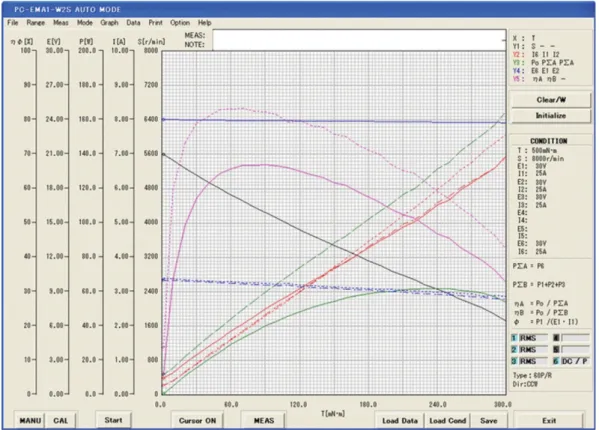
Task: Click the Initialize button
Action: coord(551,116)
